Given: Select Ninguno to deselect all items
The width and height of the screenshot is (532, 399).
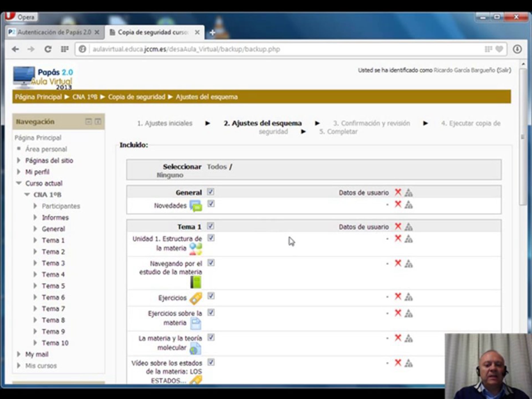Looking at the screenshot, I should coord(170,175).
